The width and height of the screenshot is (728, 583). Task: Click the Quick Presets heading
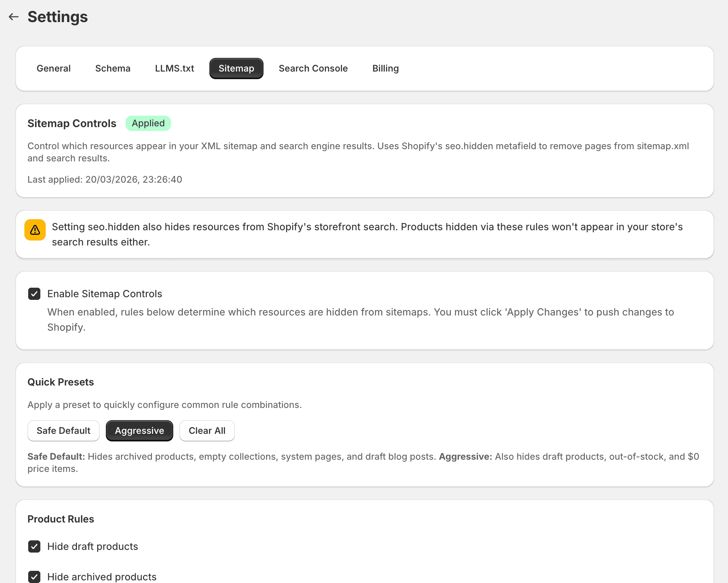coord(61,382)
